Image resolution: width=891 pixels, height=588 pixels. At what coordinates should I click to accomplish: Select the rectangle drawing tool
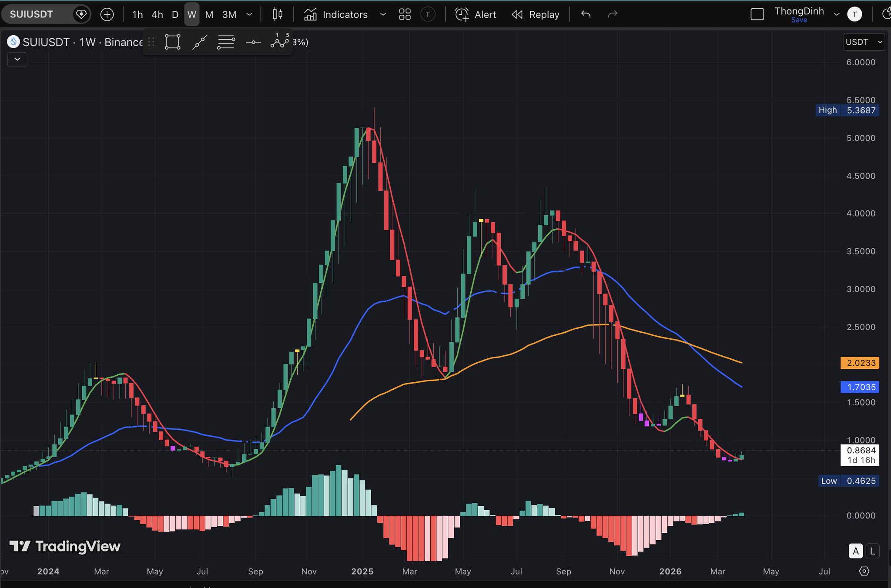[172, 42]
